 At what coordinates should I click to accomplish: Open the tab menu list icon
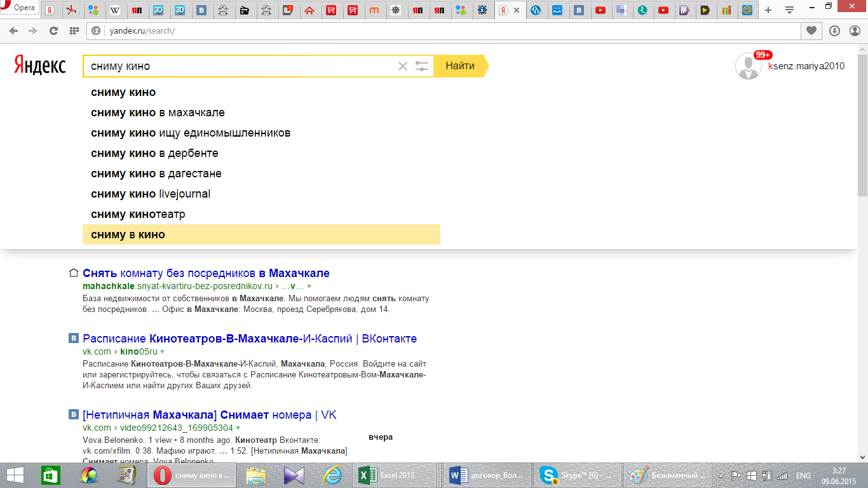[789, 10]
